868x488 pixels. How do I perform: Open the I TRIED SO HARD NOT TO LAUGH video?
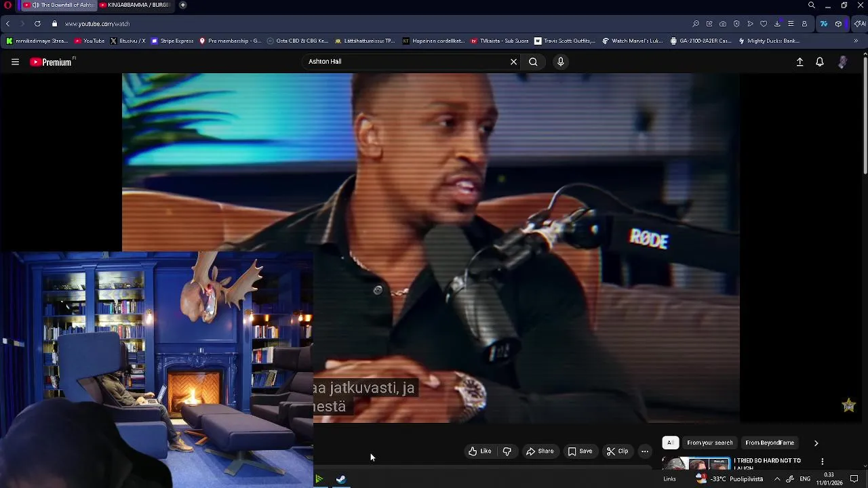tap(767, 464)
